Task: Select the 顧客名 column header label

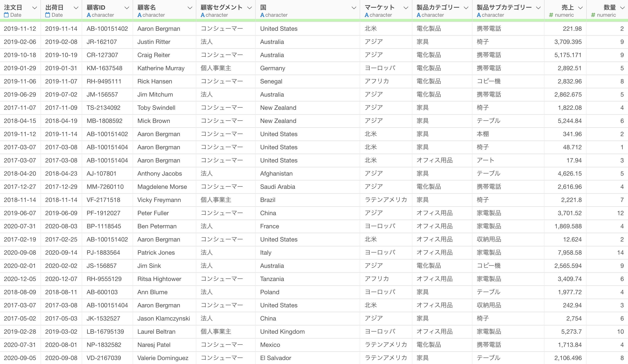Action: [x=146, y=7]
